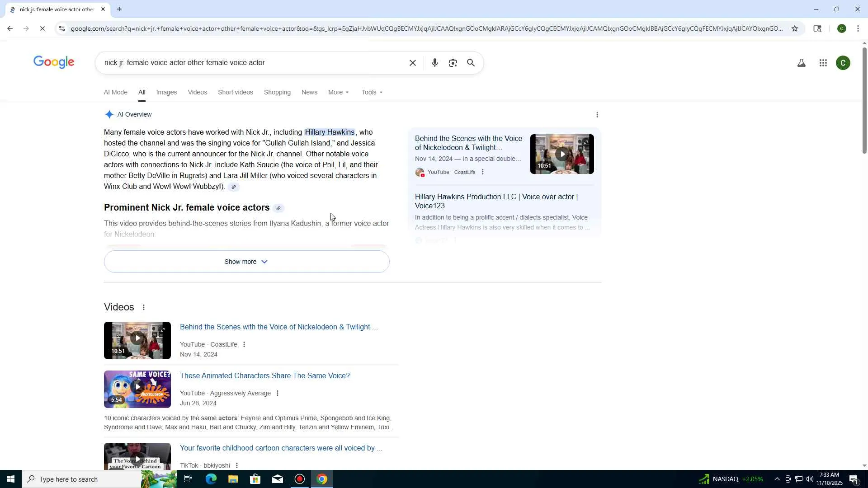
Task: Open AI Overview three-dot options
Action: click(597, 115)
